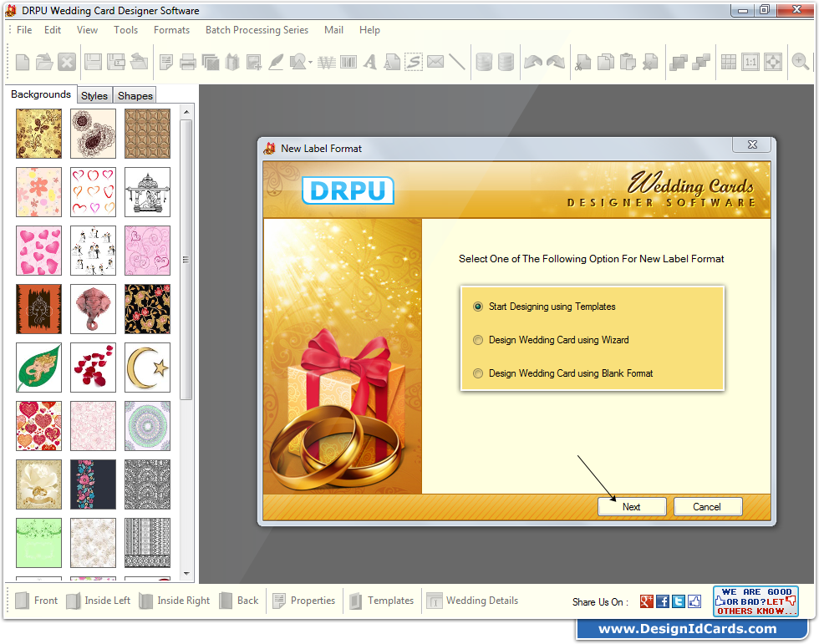Open the Help menu
Viewport: 819px width, 644px height.
(369, 30)
